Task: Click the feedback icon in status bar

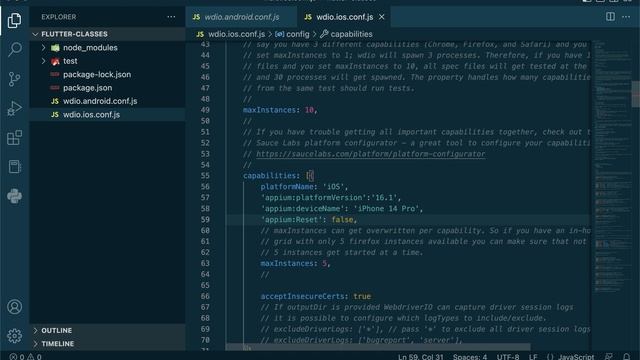Action: (x=609, y=357)
